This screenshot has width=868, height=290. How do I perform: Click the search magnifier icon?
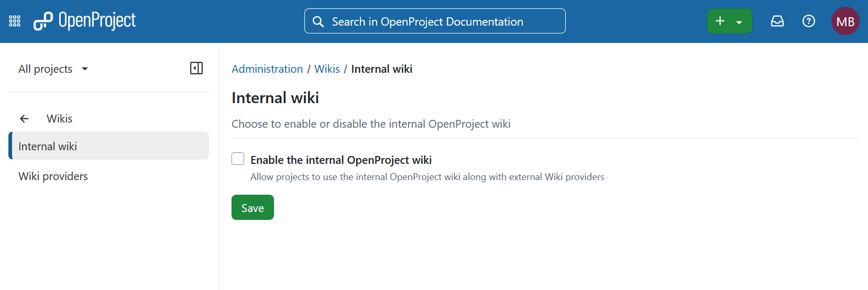(318, 21)
